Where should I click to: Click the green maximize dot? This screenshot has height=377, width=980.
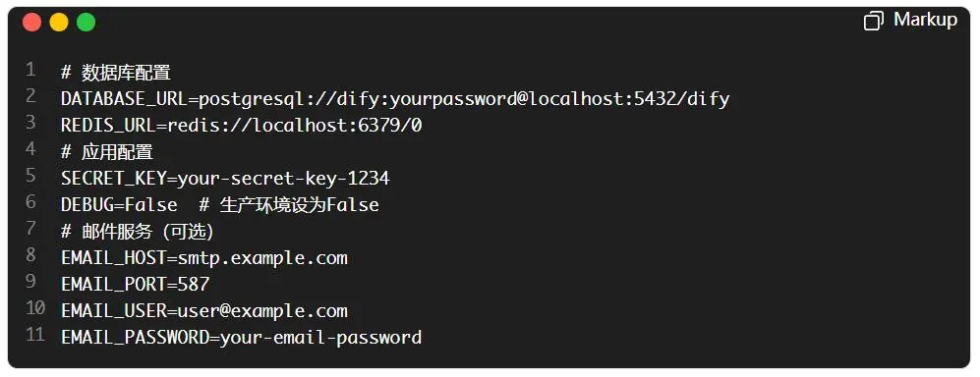click(x=86, y=23)
